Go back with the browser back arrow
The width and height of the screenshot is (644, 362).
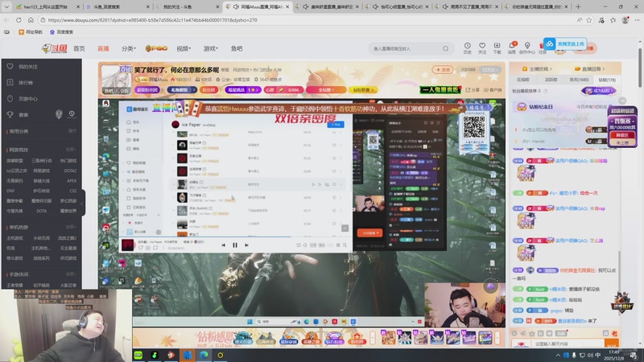[6, 19]
